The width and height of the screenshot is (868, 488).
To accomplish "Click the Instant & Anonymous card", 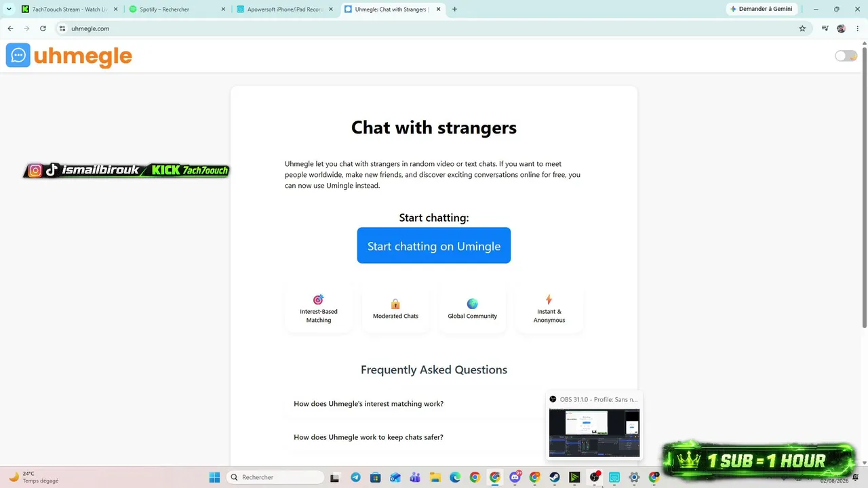I will pyautogui.click(x=549, y=310).
